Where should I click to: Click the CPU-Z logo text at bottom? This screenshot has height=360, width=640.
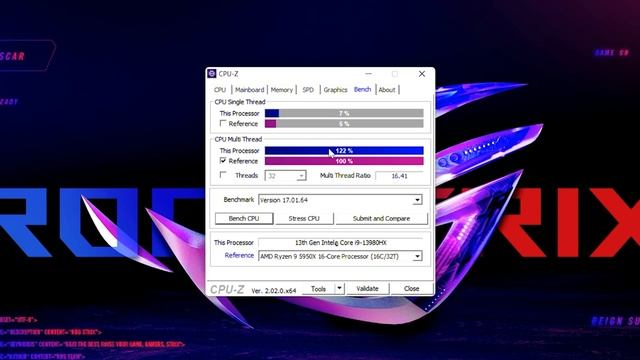pyautogui.click(x=227, y=289)
